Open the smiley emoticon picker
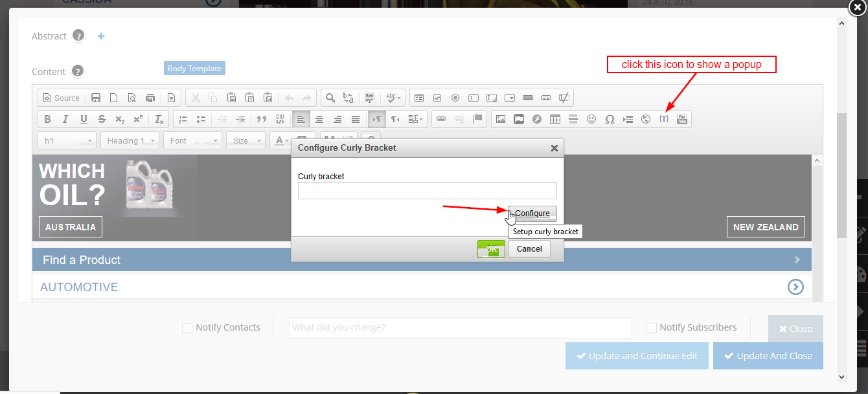The image size is (868, 394). click(x=591, y=119)
